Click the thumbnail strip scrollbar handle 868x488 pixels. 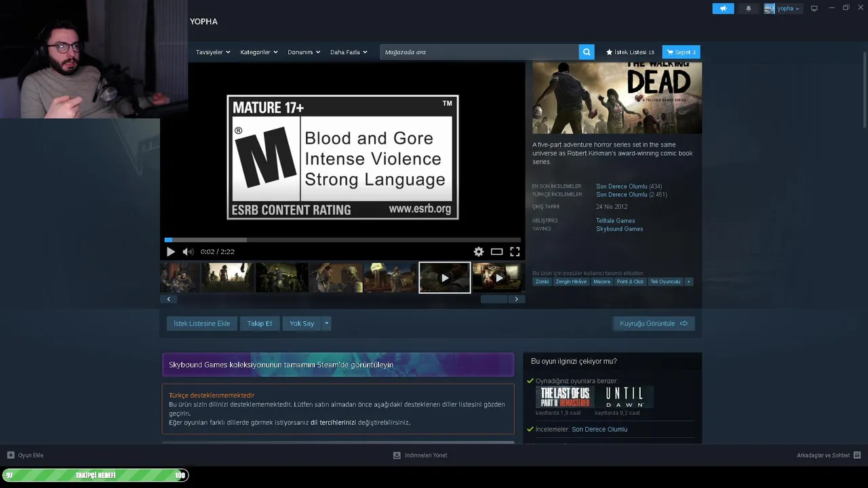tap(494, 299)
